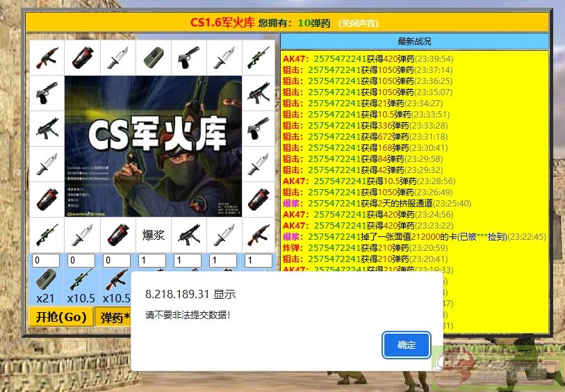Screen dimensions: 565x392
Task: Click the 确定 button in the alert
Action: click(407, 345)
